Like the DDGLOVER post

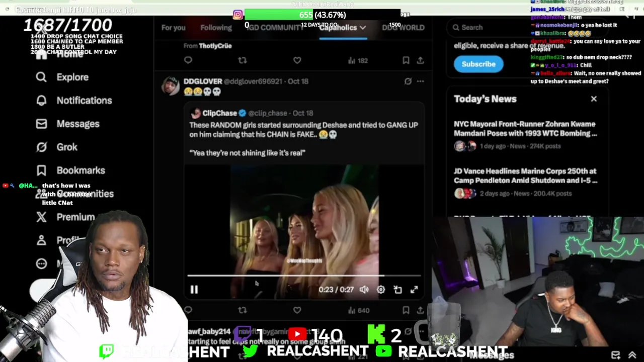(297, 310)
